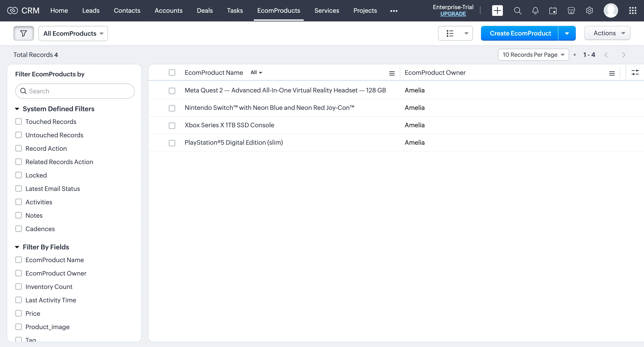Viewport: 644px width, 347px height.
Task: Click the EcomProduct Name column header
Action: [x=214, y=73]
